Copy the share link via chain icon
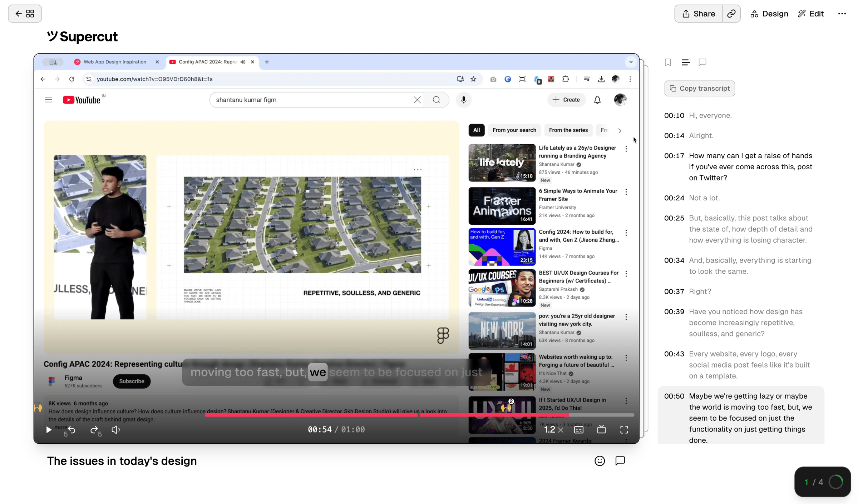The image size is (858, 504). tap(731, 14)
